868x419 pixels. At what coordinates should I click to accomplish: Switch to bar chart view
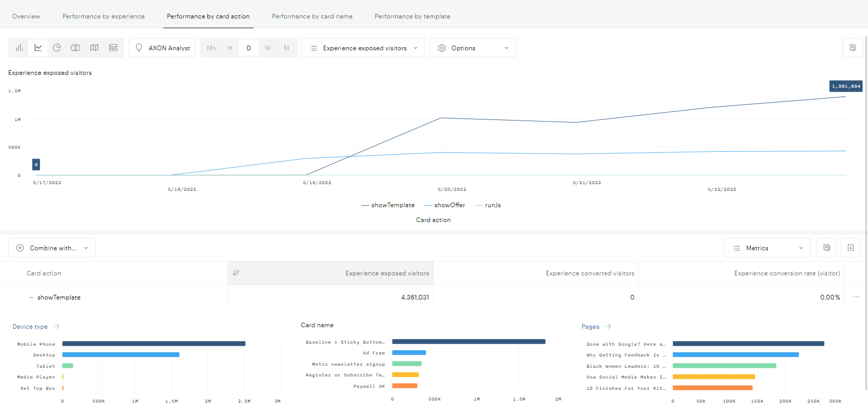20,48
